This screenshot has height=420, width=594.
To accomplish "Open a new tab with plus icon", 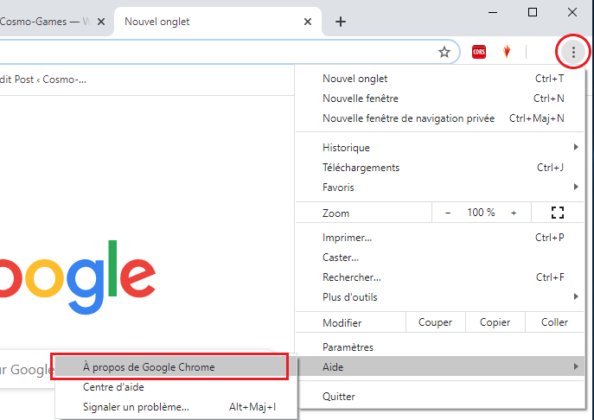I will point(340,22).
